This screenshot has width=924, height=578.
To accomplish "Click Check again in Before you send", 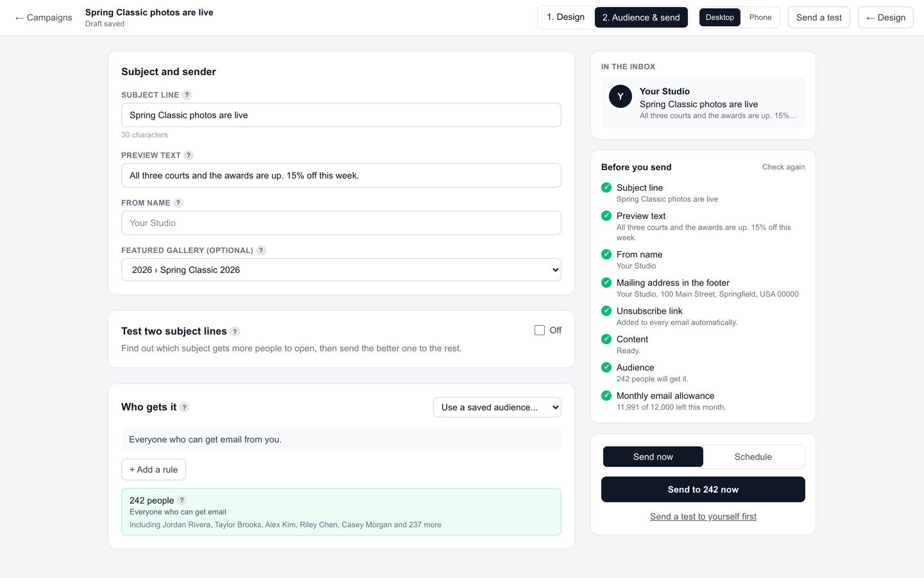I will tap(783, 167).
